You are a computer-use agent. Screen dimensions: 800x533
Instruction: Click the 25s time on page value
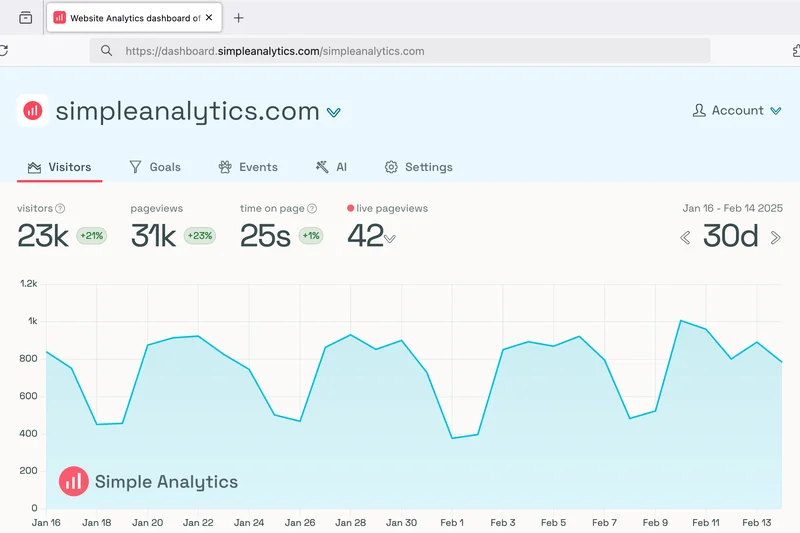(x=265, y=236)
